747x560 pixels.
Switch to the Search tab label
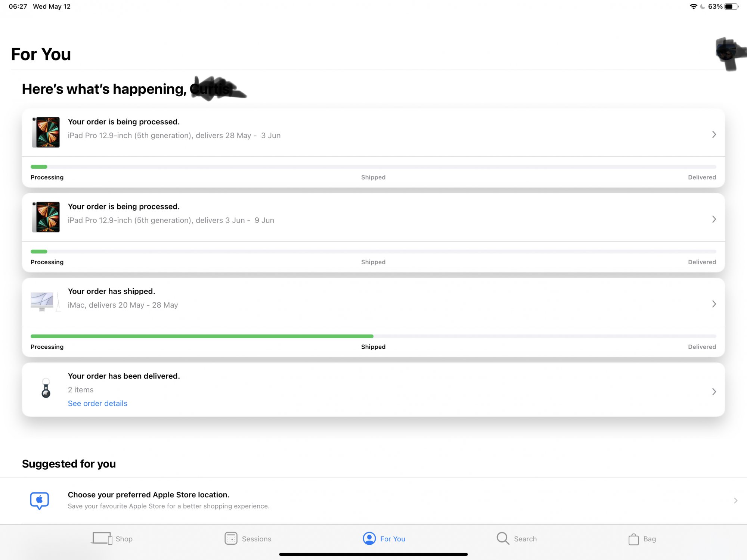(x=525, y=539)
